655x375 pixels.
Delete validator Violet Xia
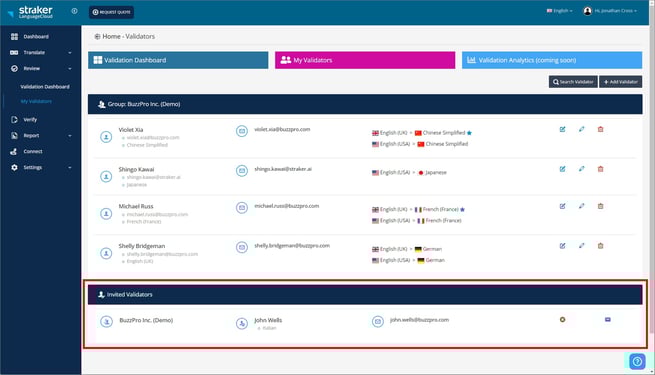(x=600, y=129)
